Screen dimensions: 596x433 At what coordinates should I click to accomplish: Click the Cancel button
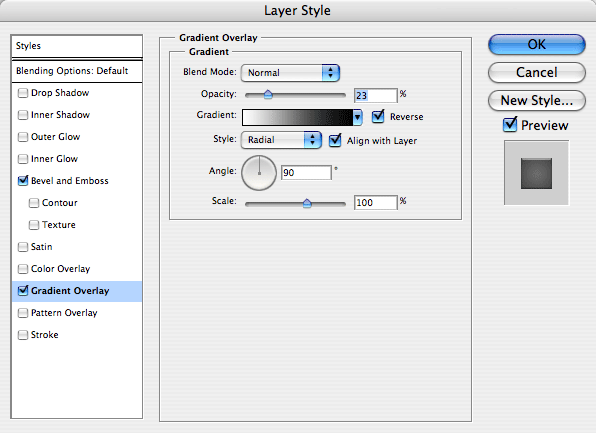point(537,72)
